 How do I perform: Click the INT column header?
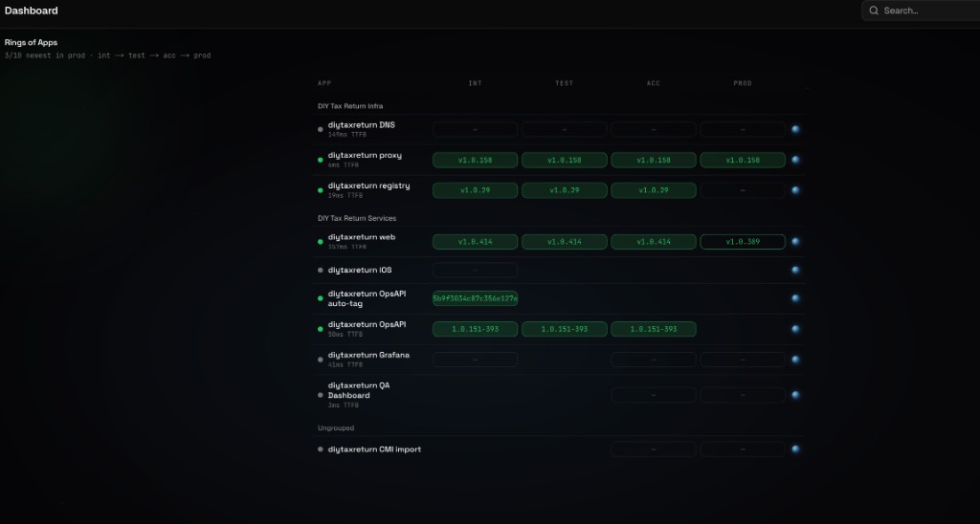[475, 83]
